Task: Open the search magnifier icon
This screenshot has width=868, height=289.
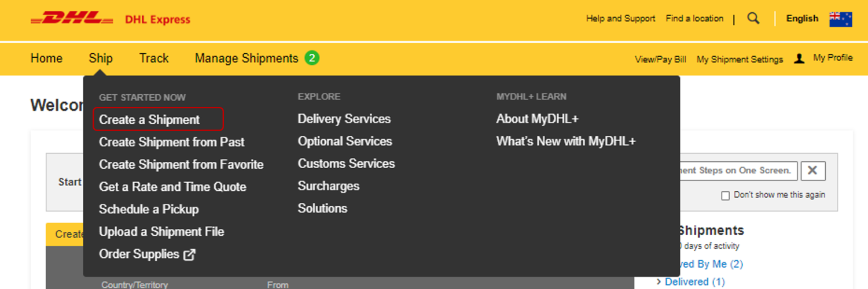Action: (753, 18)
